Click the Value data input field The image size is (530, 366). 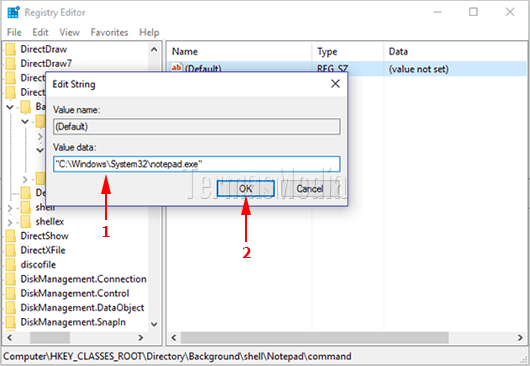click(x=196, y=164)
